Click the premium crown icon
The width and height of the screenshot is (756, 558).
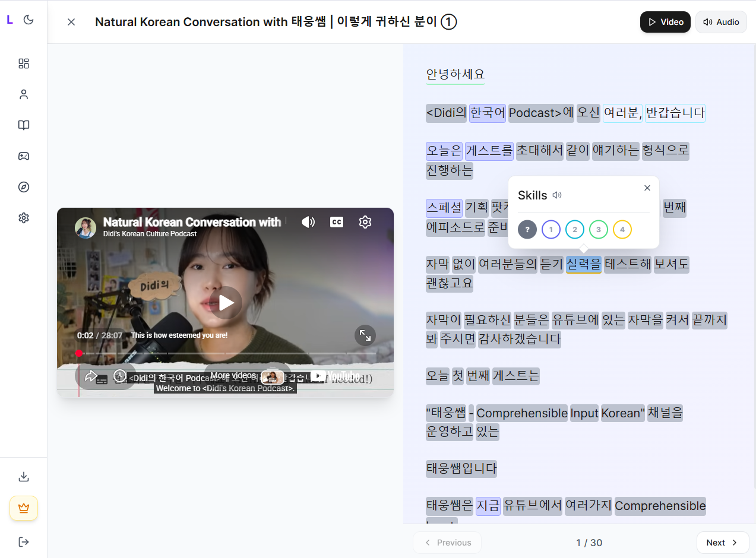pyautogui.click(x=24, y=508)
